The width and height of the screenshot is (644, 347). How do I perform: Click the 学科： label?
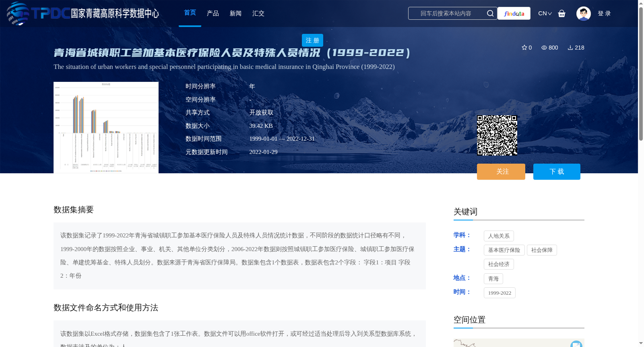[x=462, y=235]
